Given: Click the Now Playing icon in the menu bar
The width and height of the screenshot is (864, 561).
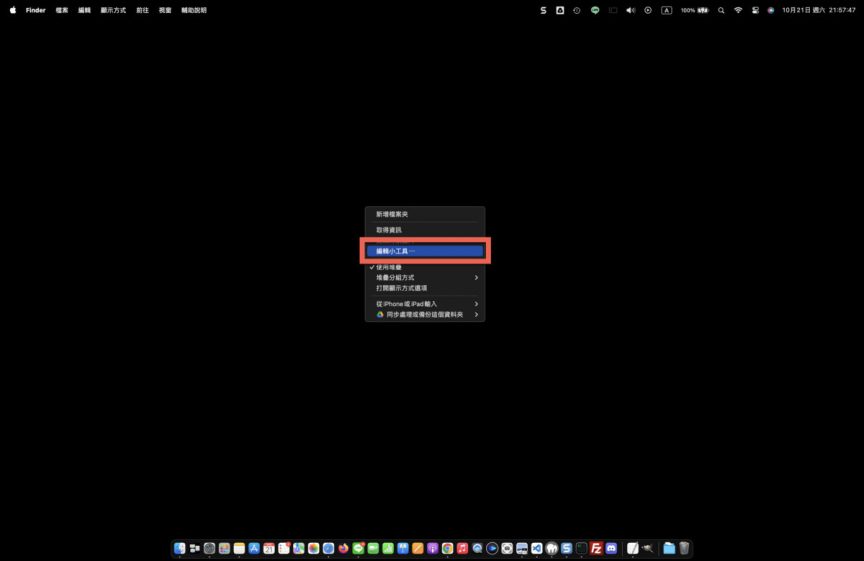Looking at the screenshot, I should point(648,10).
